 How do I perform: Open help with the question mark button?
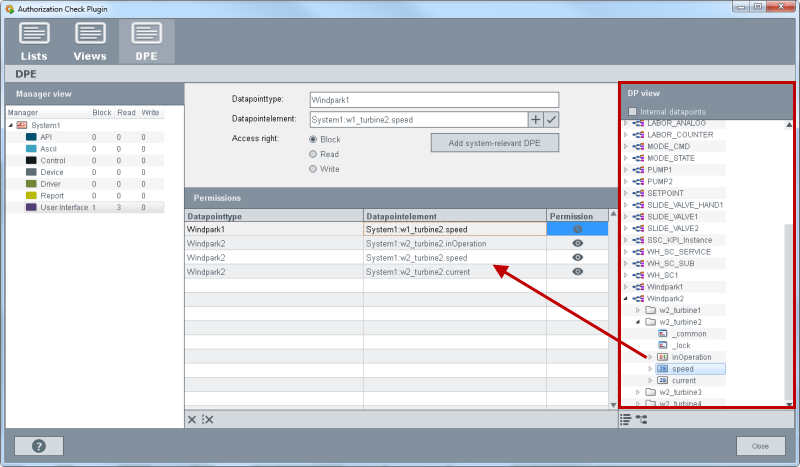39,446
